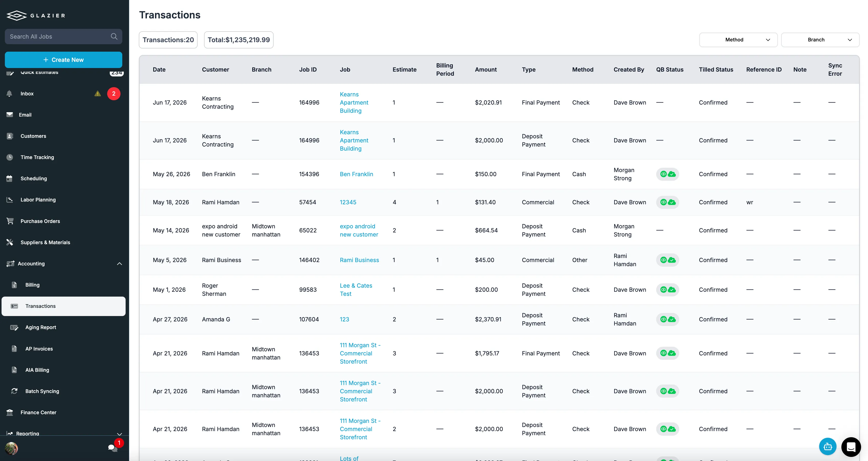Open the Method filter dropdown
The width and height of the screenshot is (868, 461).
tap(738, 40)
